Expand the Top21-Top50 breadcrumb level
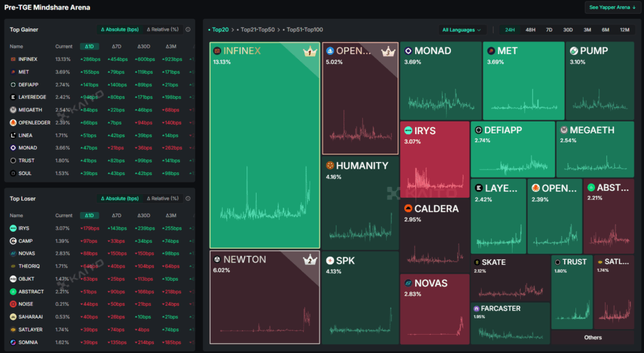Image resolution: width=644 pixels, height=353 pixels. [258, 30]
